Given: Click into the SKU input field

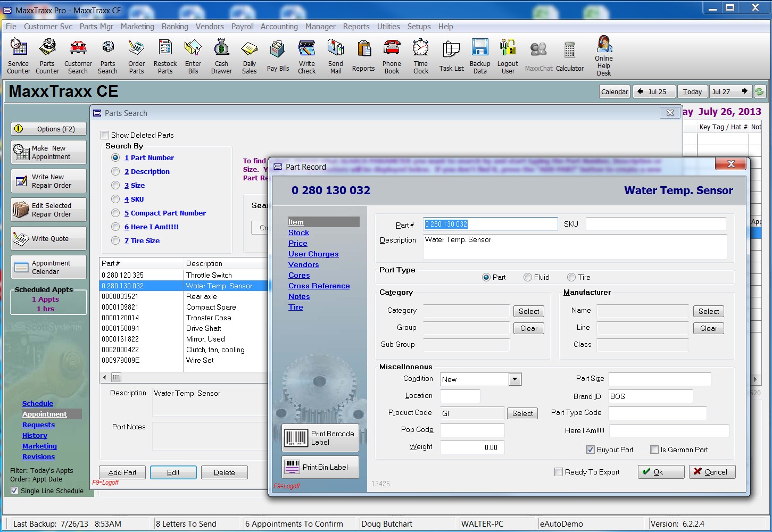Looking at the screenshot, I should pyautogui.click(x=655, y=224).
